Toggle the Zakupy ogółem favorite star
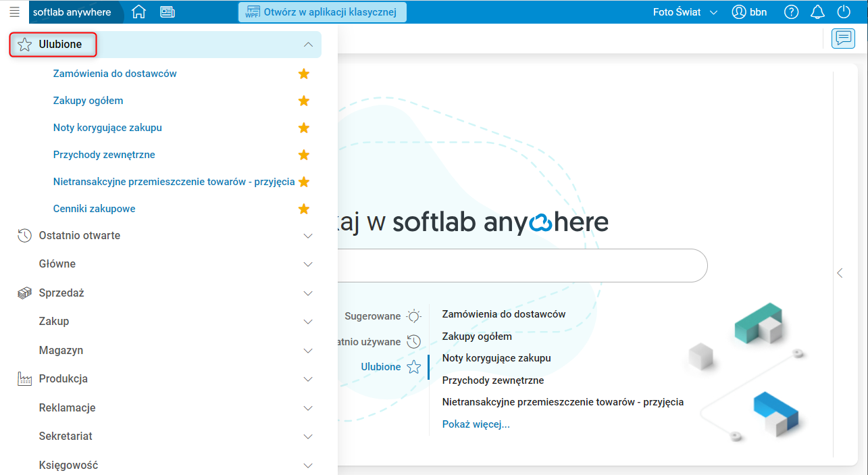868x475 pixels. click(304, 100)
